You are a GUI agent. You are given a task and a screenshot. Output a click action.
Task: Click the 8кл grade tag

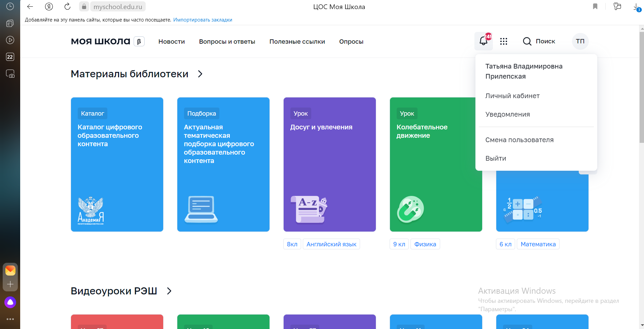coord(292,244)
